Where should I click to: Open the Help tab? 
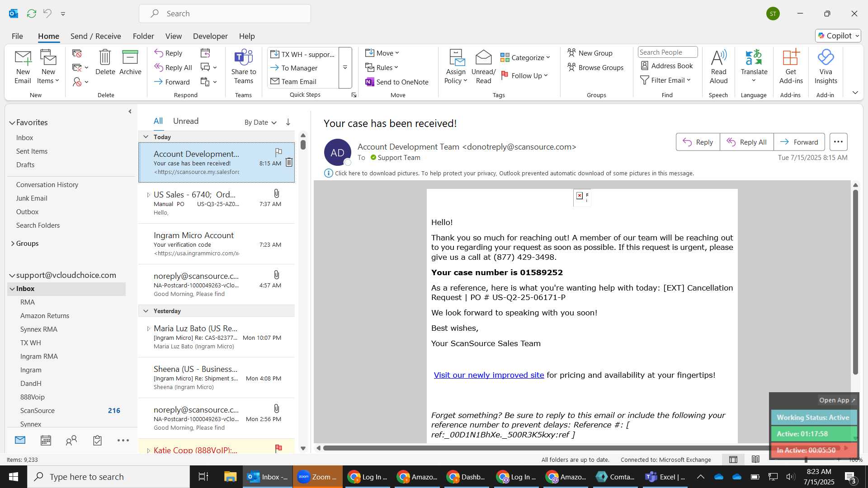[247, 36]
